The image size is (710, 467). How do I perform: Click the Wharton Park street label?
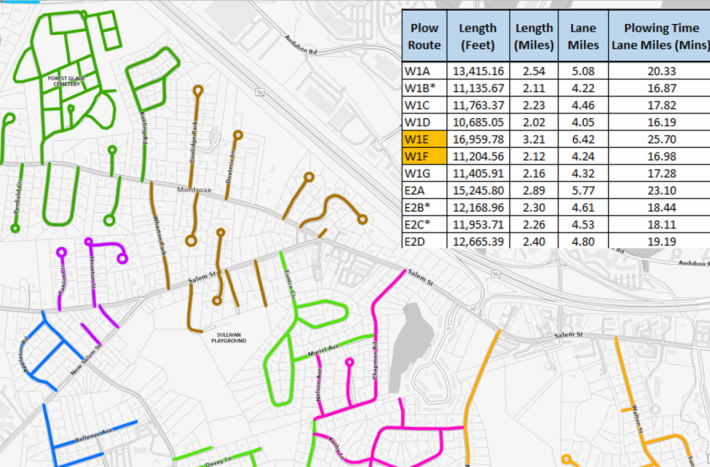158,235
